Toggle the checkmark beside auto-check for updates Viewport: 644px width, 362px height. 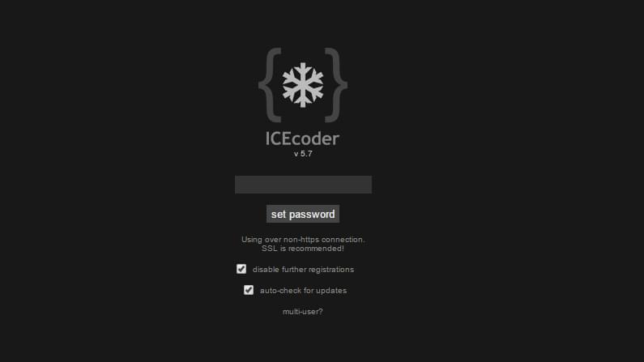click(x=249, y=290)
